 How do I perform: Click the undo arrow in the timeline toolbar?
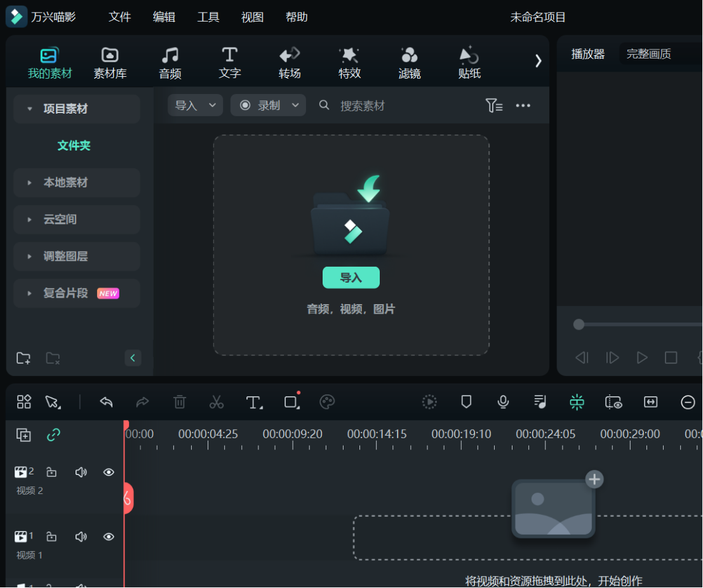106,401
